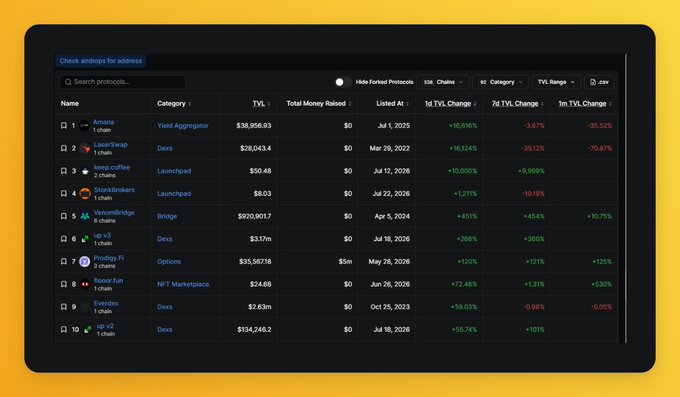Screen dimensions: 680x397
Task: Open the Amana protocol link
Action: click(x=103, y=122)
